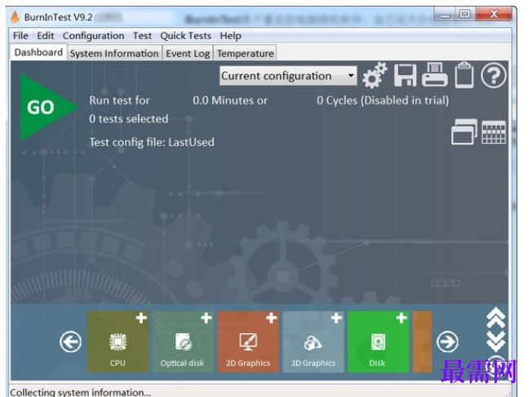The image size is (532, 397).
Task: Open the Test menu
Action: (142, 36)
